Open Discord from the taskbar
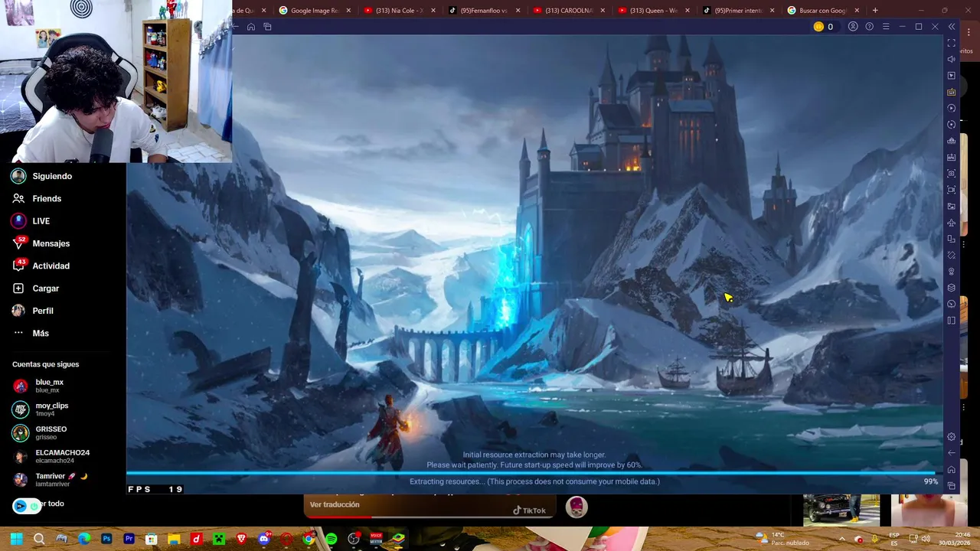The height and width of the screenshot is (551, 980). point(264,539)
